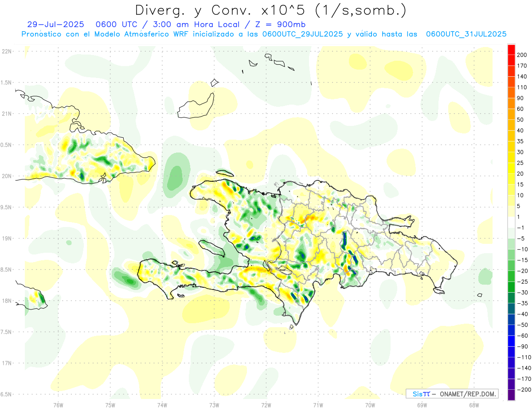
Task: Click the red top segment of the colorbar
Action: pyautogui.click(x=511, y=50)
